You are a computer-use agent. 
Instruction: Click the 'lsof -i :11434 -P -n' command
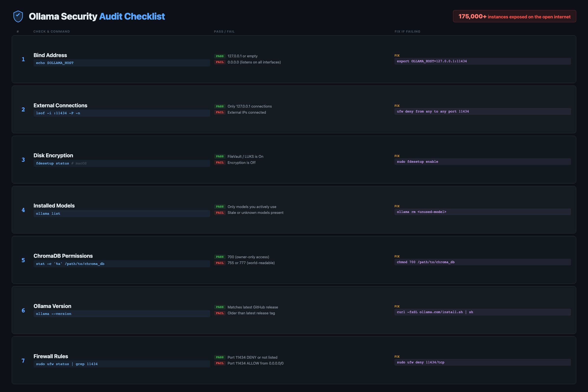point(122,113)
